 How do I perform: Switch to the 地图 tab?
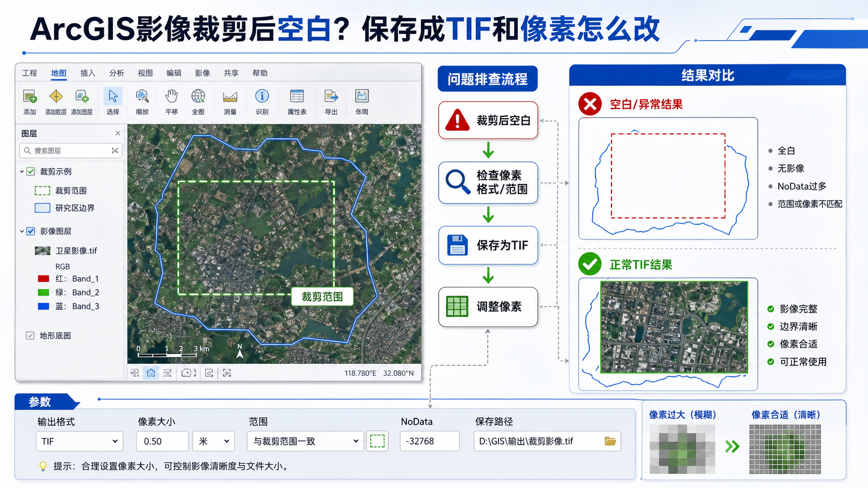59,73
